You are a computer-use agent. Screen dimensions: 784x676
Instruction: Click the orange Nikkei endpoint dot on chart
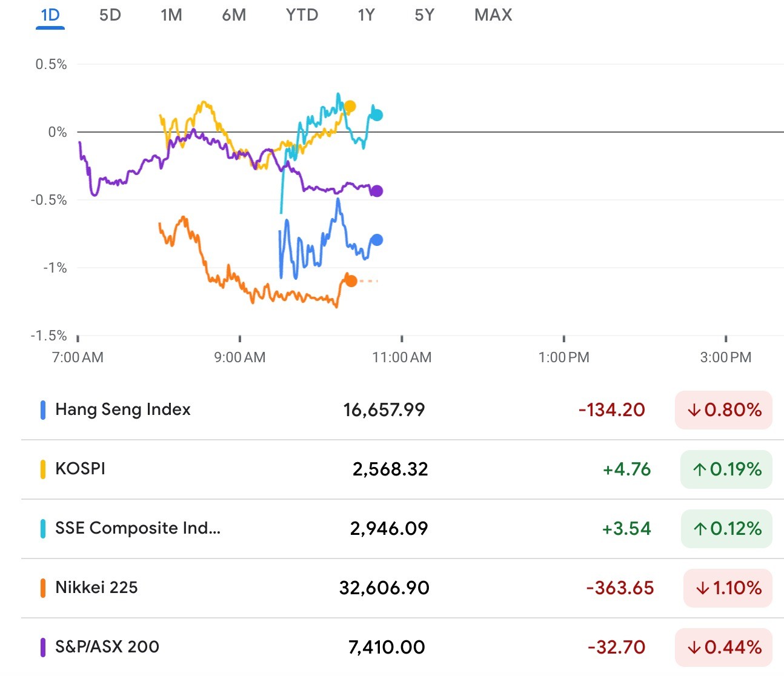point(351,280)
